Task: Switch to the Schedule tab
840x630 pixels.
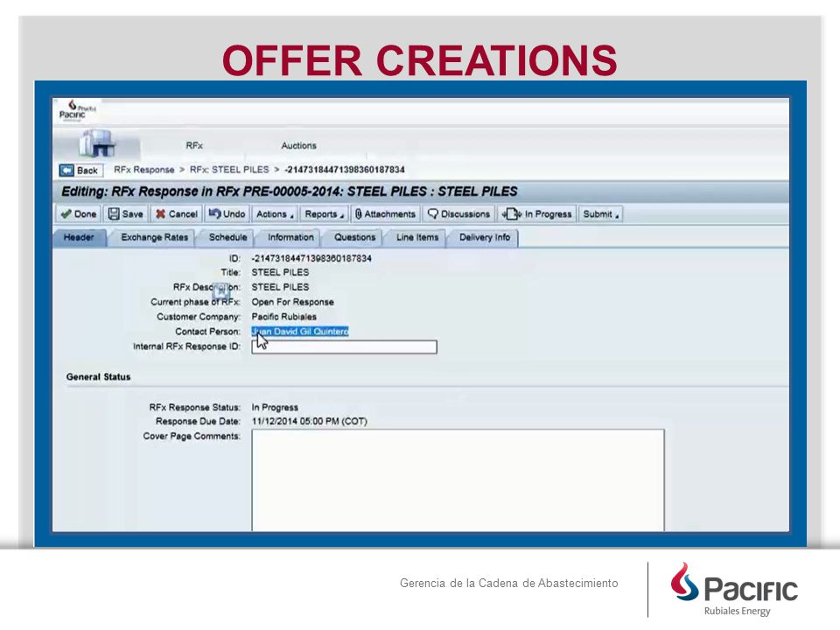Action: pyautogui.click(x=227, y=237)
